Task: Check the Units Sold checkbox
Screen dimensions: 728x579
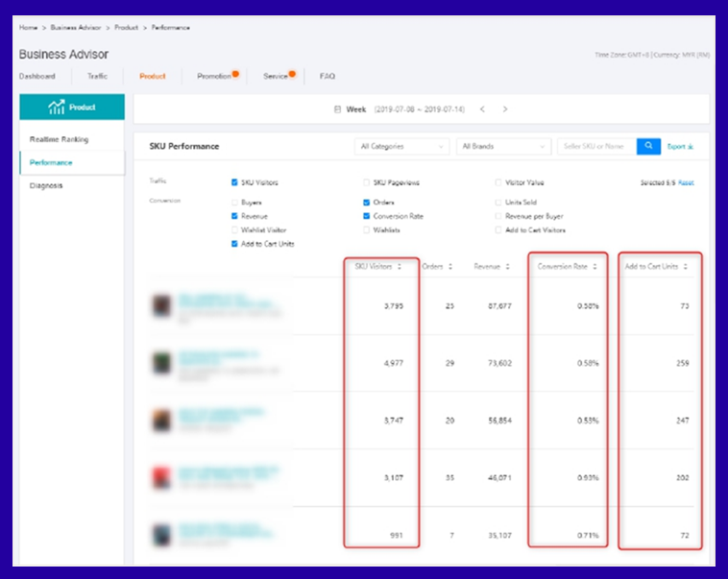Action: click(x=498, y=203)
